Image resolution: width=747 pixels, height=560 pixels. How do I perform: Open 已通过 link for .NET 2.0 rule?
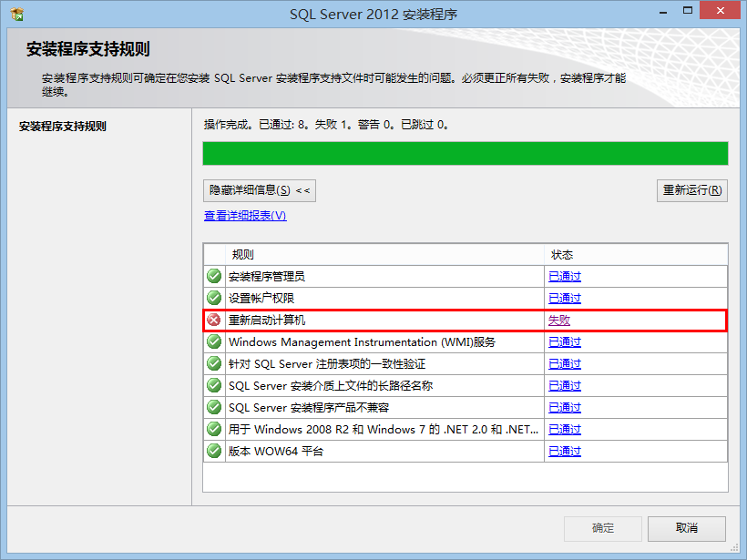point(565,430)
